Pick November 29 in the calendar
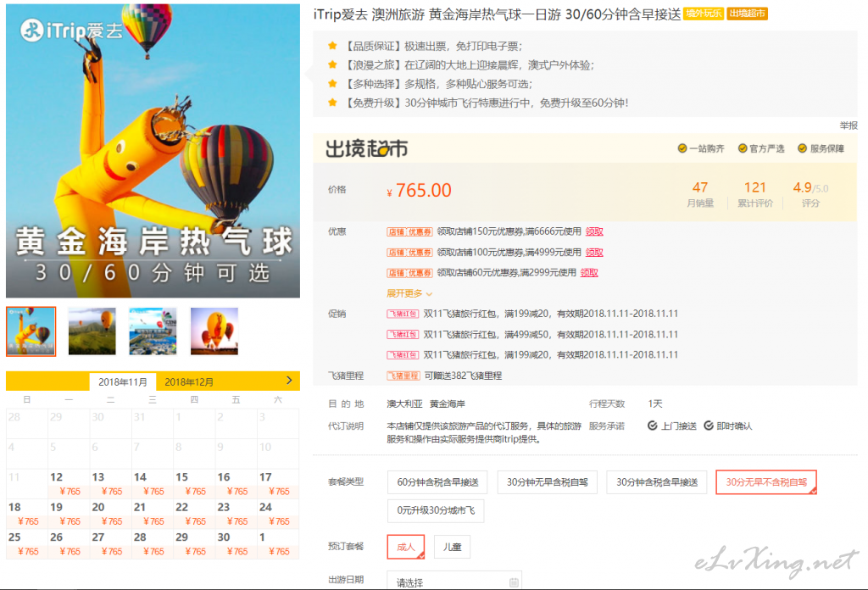This screenshot has height=590, width=868. pyautogui.click(x=194, y=543)
